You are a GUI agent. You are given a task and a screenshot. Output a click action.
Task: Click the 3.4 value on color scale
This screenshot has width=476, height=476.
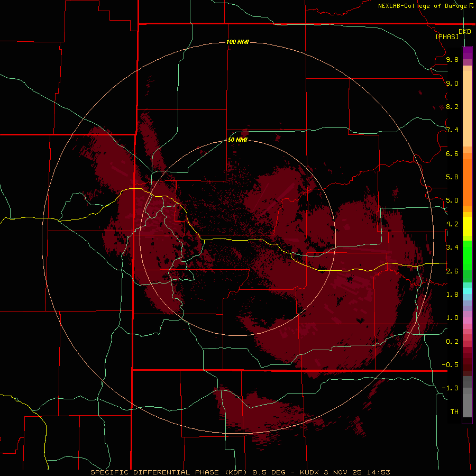[x=452, y=248]
